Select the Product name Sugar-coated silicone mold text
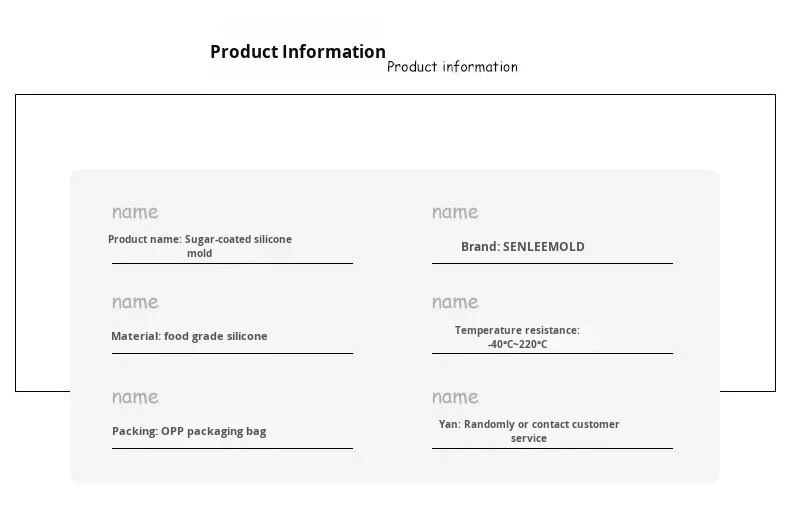Screen dimensions: 790x507 pos(200,246)
